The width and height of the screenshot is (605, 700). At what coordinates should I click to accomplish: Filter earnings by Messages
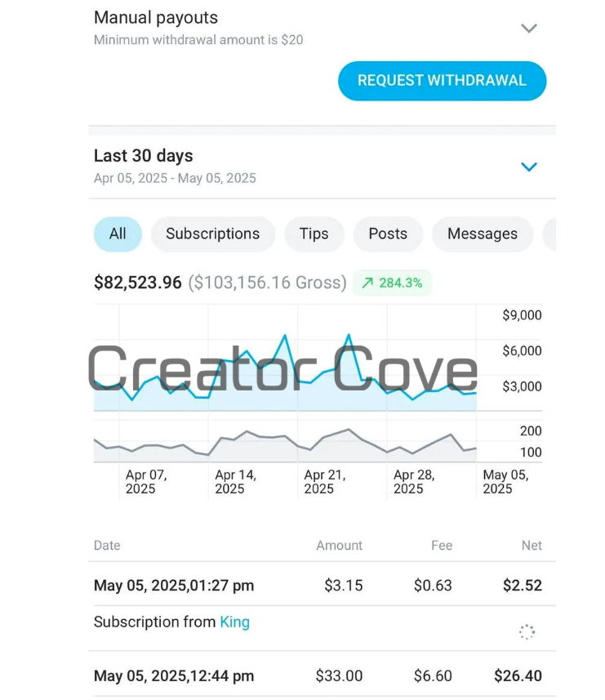pos(483,234)
